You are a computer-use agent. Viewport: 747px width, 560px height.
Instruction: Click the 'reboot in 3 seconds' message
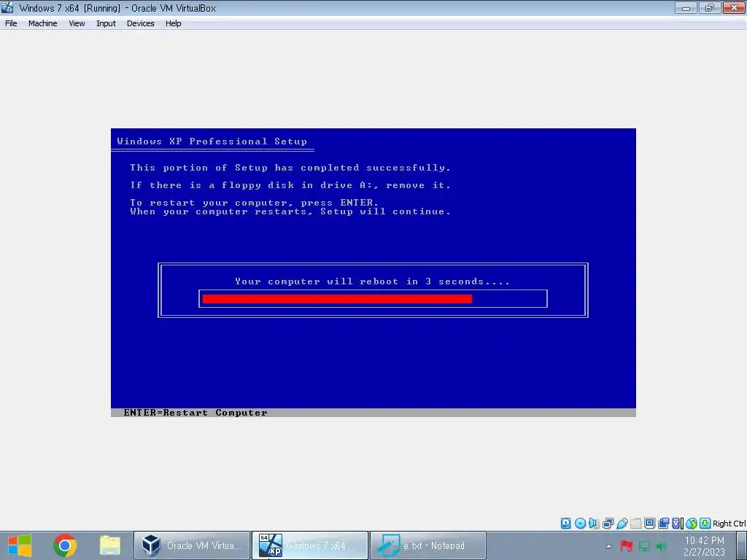tap(372, 281)
